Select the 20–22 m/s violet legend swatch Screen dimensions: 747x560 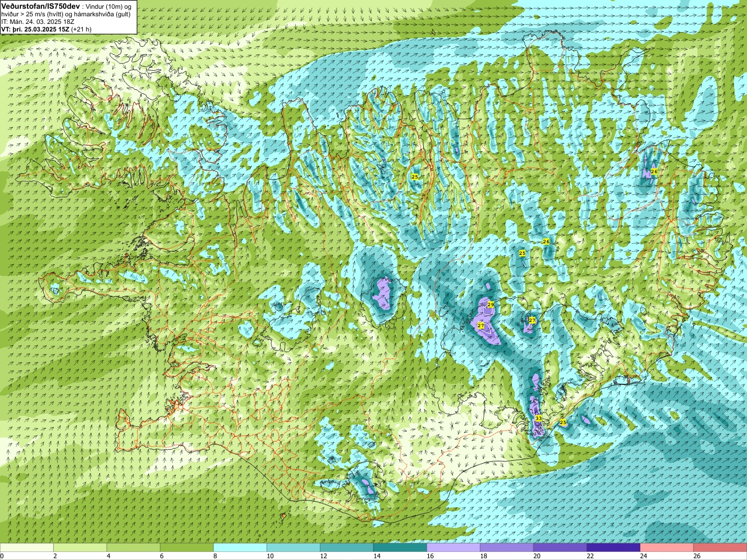[560, 548]
